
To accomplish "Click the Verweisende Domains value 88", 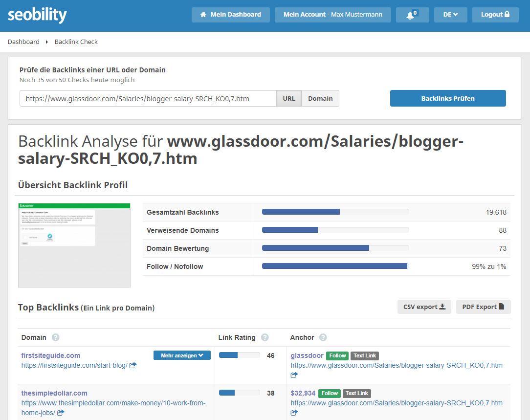I will point(503,230).
